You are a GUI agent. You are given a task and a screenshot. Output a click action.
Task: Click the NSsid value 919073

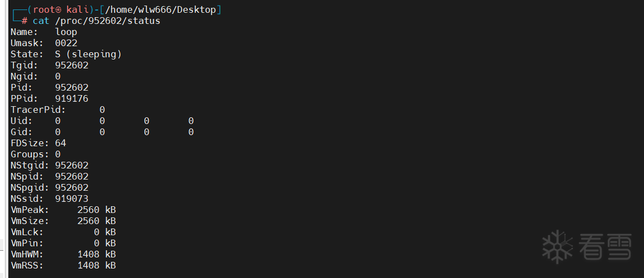pyautogui.click(x=72, y=198)
